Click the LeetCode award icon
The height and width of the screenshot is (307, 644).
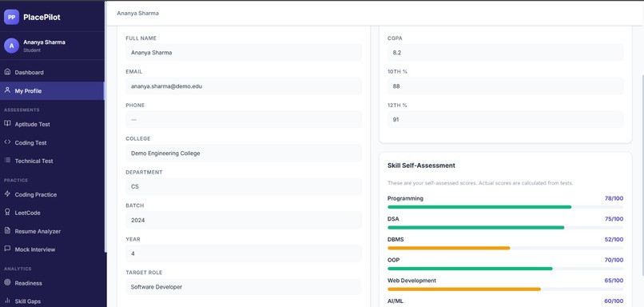[7, 213]
